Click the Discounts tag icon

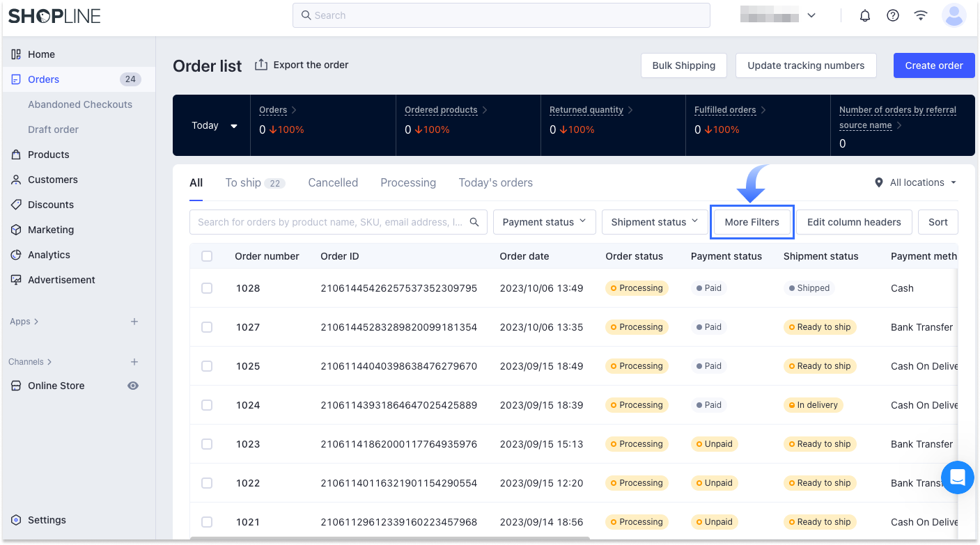(x=16, y=205)
